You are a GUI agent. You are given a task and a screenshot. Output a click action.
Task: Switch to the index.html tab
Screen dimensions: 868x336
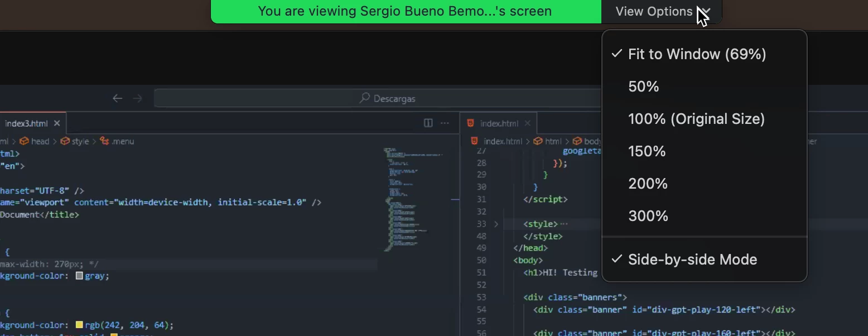[x=498, y=123]
